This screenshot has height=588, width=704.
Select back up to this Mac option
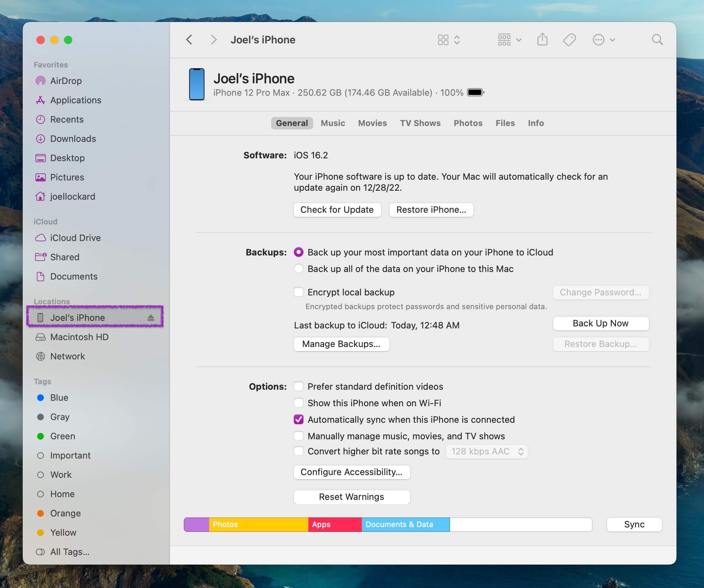click(299, 269)
